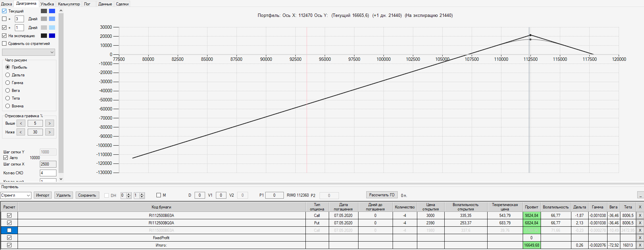Click the P1 value input field
Image resolution: width=644 pixels, height=250 pixels.
274,195
